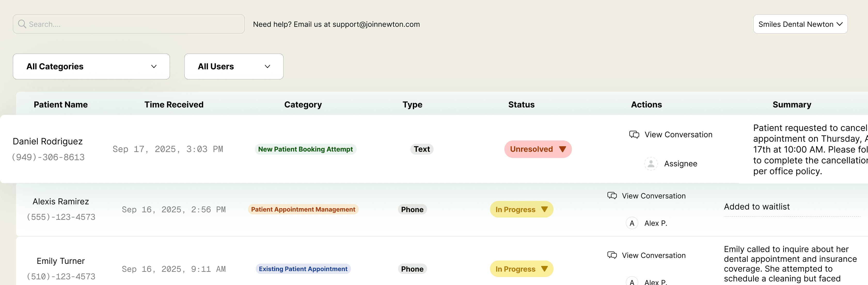
Task: Edit the Added to waitlist summary
Action: [x=756, y=207]
